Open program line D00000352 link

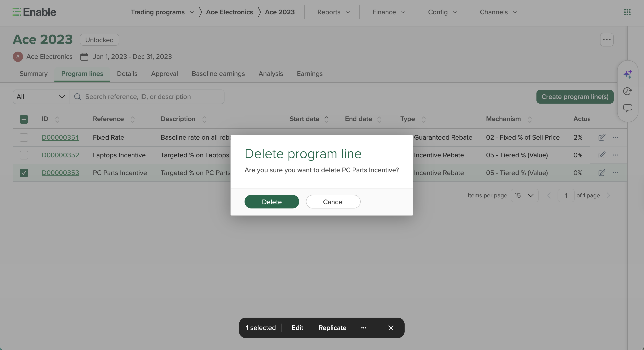(60, 155)
